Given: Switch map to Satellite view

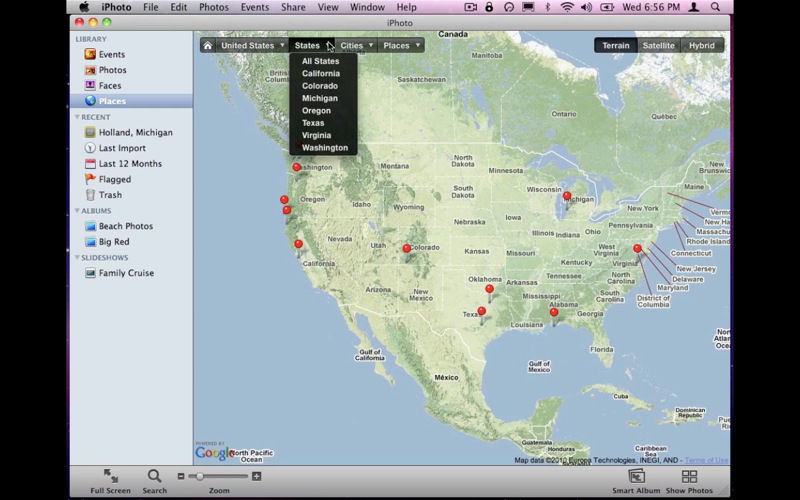Looking at the screenshot, I should (659, 45).
